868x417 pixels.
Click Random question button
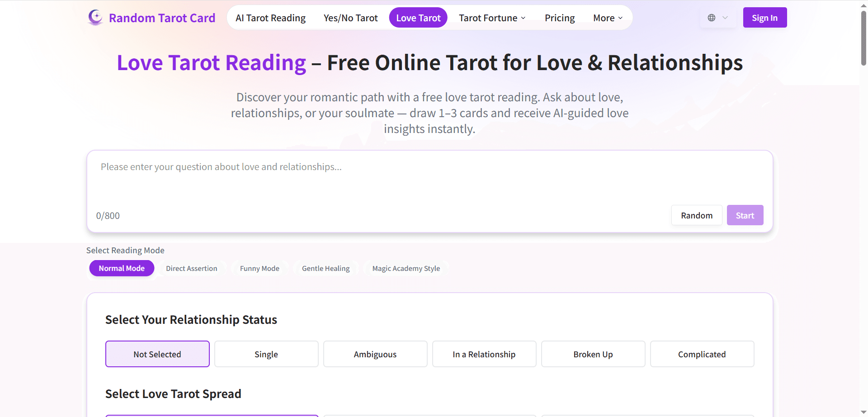(697, 215)
